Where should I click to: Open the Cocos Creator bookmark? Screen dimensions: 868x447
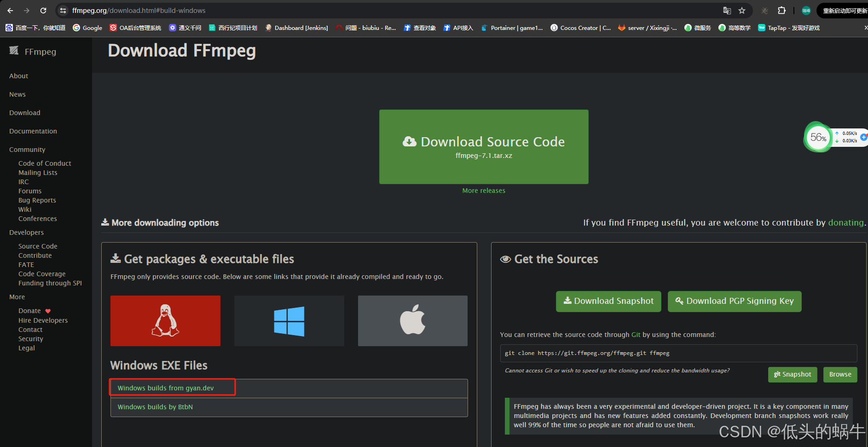[581, 28]
